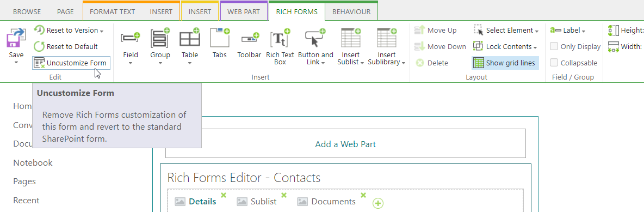Remove the Details tab with X
The image size is (644, 212).
224,195
